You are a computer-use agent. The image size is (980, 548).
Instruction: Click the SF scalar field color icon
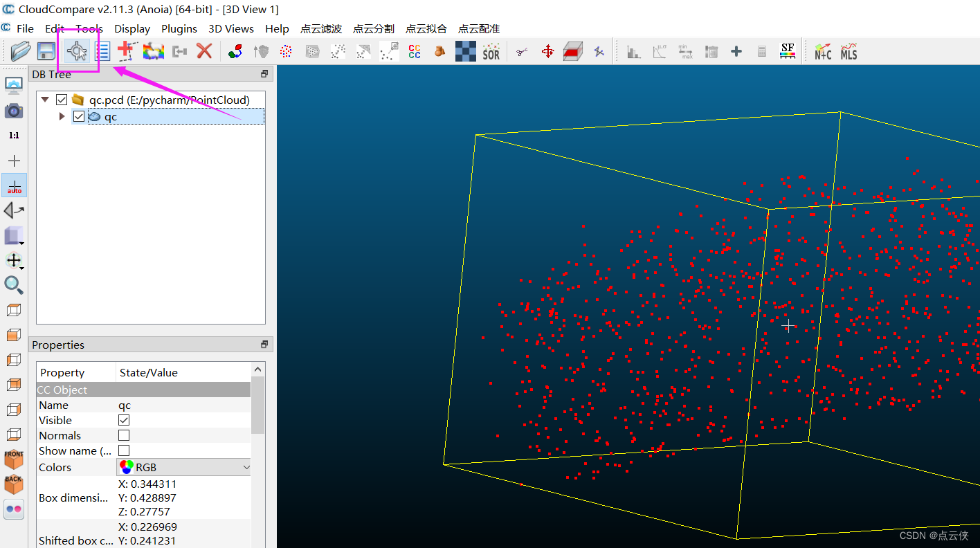pos(787,51)
